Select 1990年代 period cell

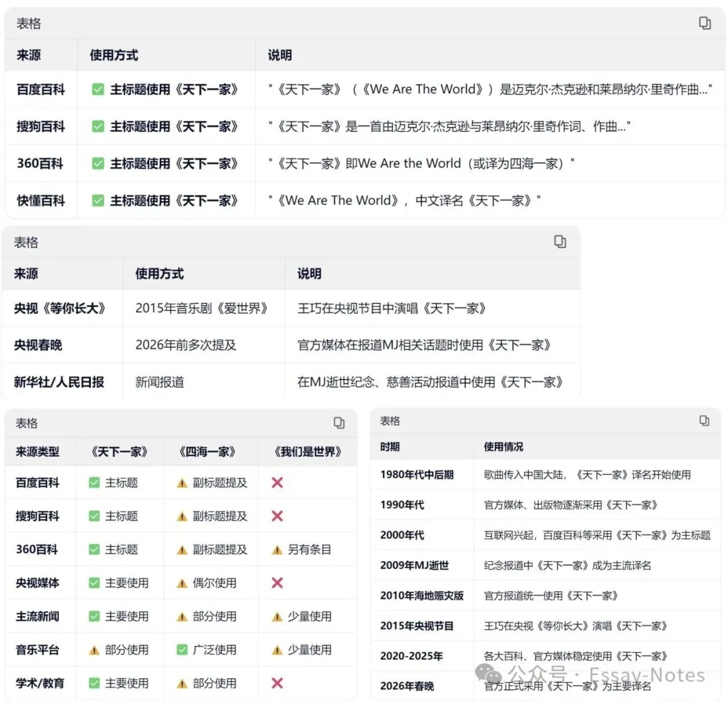coord(402,505)
